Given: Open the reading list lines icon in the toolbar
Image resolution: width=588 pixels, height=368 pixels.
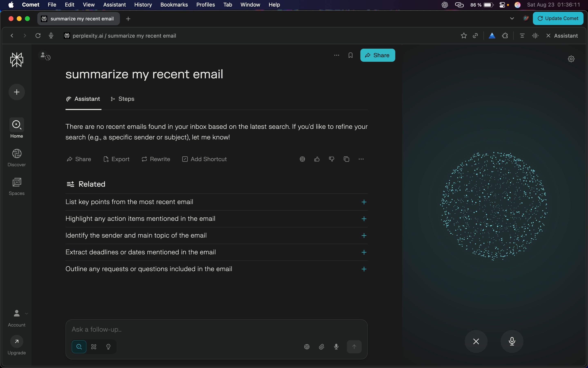Looking at the screenshot, I should [522, 36].
